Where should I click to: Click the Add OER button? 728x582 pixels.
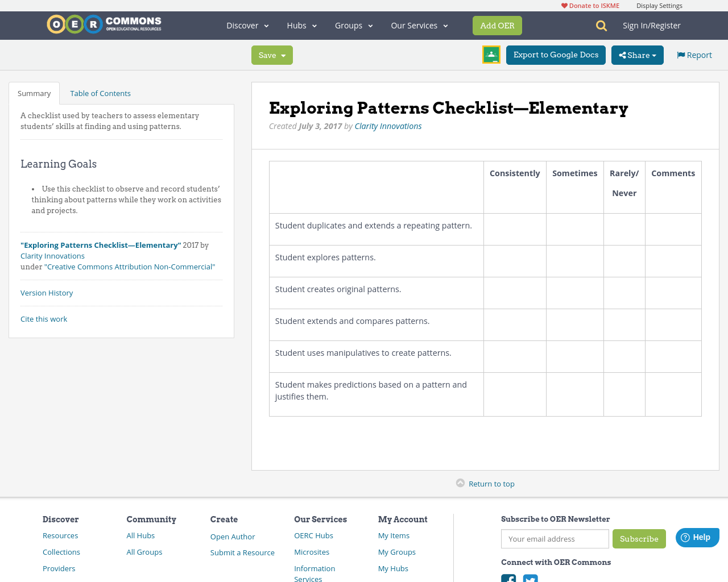[497, 25]
